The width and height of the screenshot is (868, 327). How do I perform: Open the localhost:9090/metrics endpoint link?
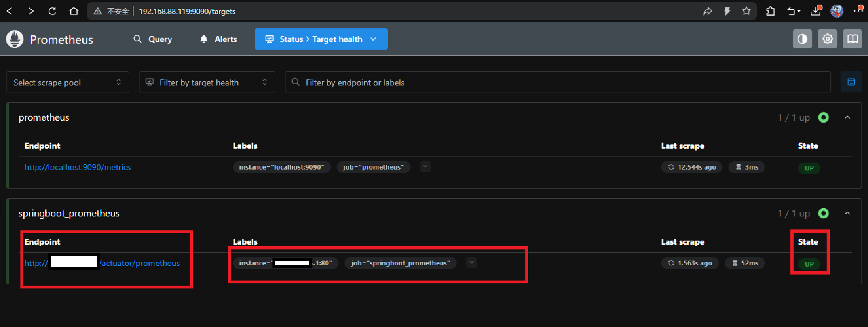(78, 167)
